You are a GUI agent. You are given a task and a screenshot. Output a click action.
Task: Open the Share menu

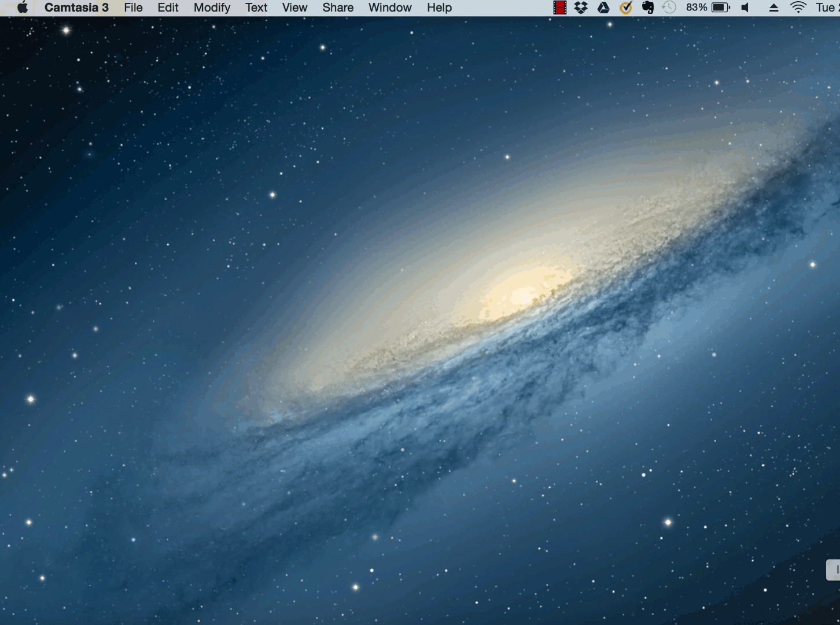click(338, 8)
